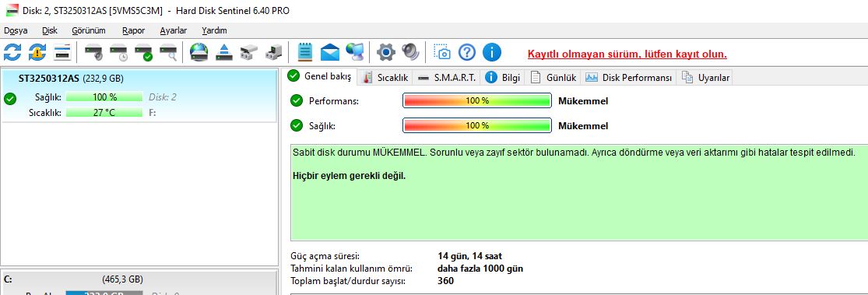
Task: Click the open drive enclosure icon
Action: [248, 53]
